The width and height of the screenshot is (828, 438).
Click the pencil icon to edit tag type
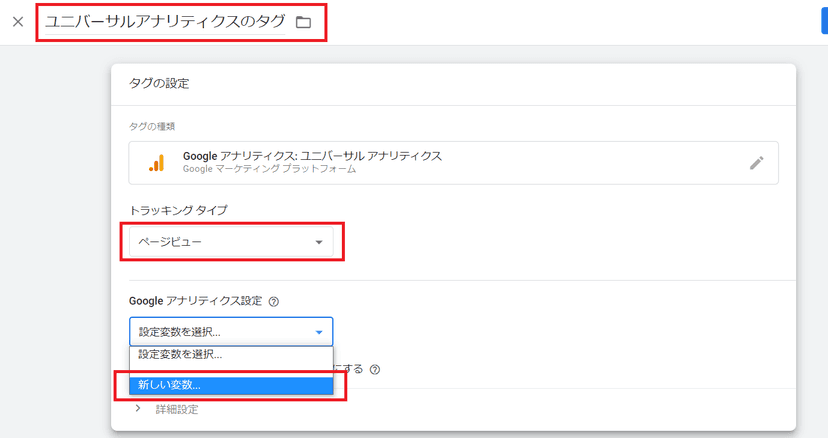(x=756, y=163)
